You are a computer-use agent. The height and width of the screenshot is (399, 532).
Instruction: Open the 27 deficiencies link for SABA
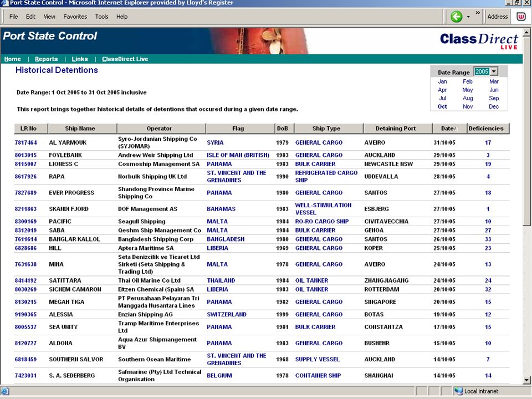(x=488, y=231)
